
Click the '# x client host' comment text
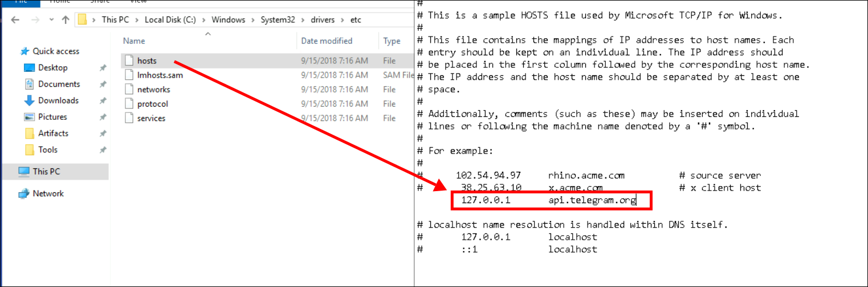point(720,188)
